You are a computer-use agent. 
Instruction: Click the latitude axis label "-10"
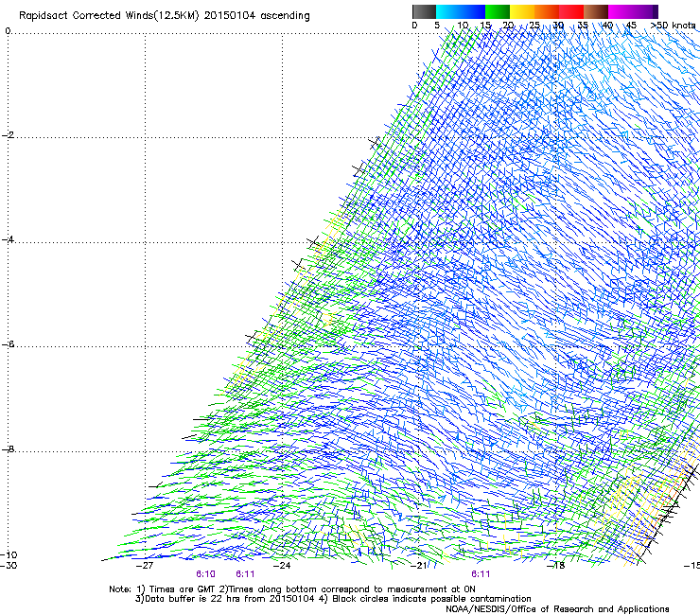[x=9, y=554]
